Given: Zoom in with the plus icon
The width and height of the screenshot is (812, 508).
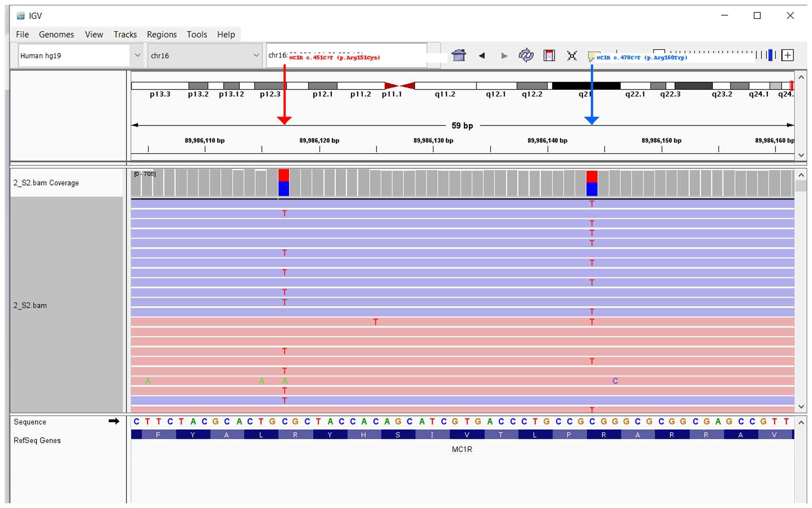Looking at the screenshot, I should [x=787, y=55].
